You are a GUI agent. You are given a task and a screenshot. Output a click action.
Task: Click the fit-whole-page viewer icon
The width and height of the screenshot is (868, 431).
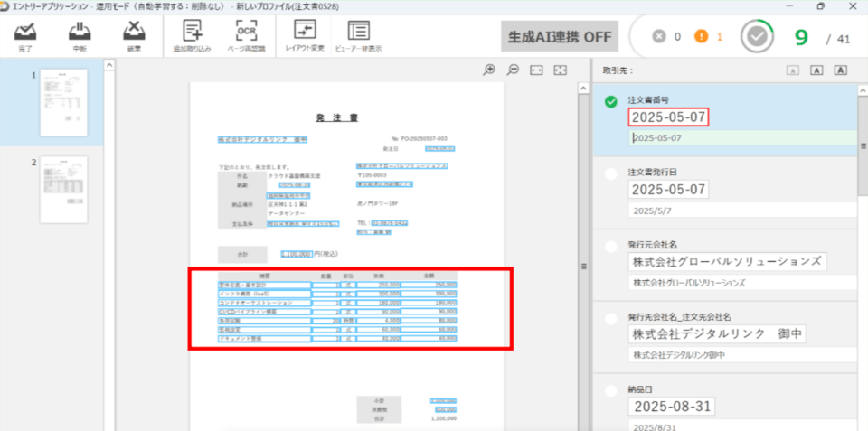click(x=561, y=70)
